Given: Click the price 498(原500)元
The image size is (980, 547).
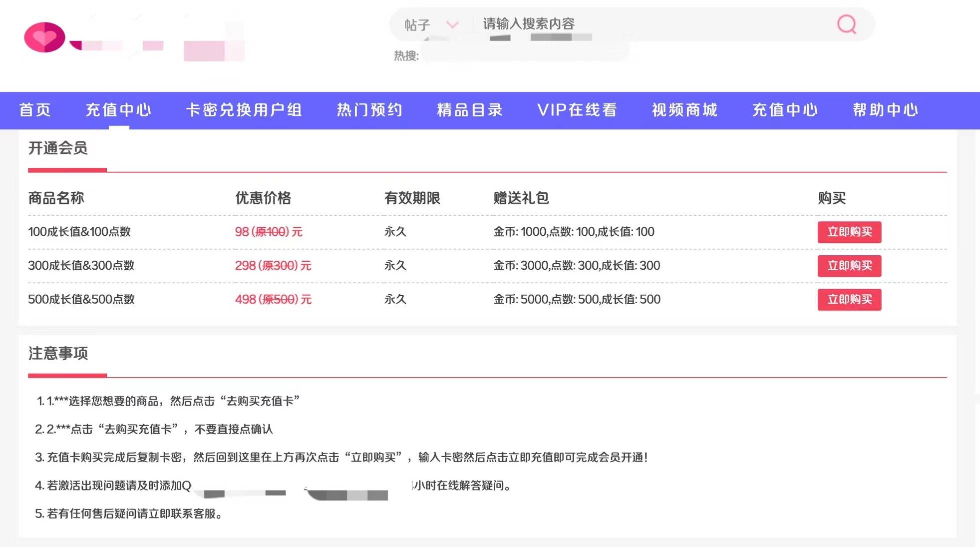Looking at the screenshot, I should pyautogui.click(x=273, y=299).
